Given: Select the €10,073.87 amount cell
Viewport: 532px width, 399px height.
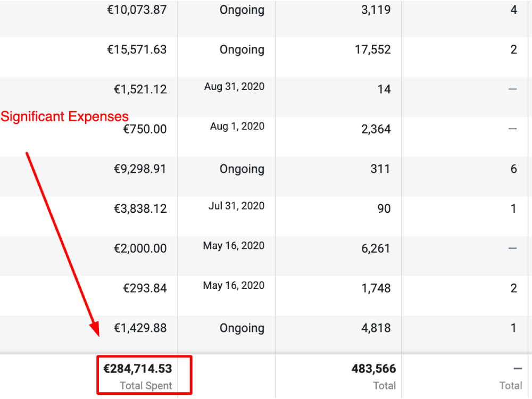Looking at the screenshot, I should [137, 10].
